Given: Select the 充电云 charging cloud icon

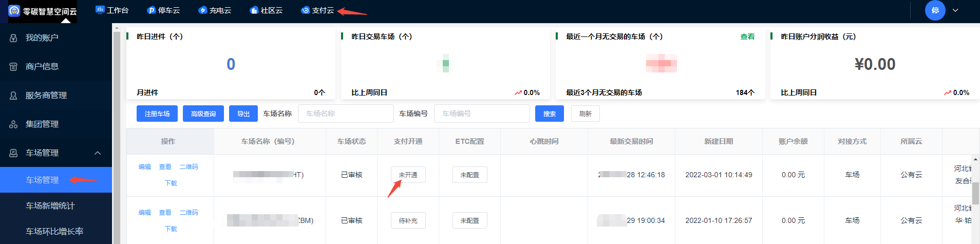Looking at the screenshot, I should (x=202, y=10).
